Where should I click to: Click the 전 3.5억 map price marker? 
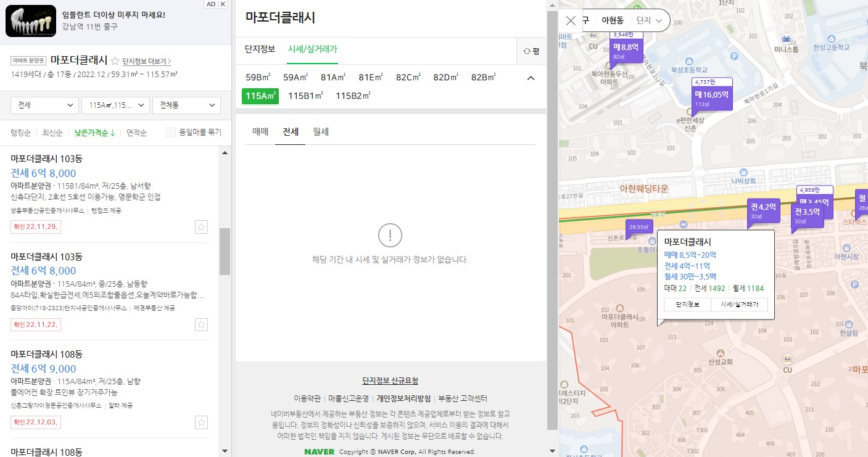(807, 216)
